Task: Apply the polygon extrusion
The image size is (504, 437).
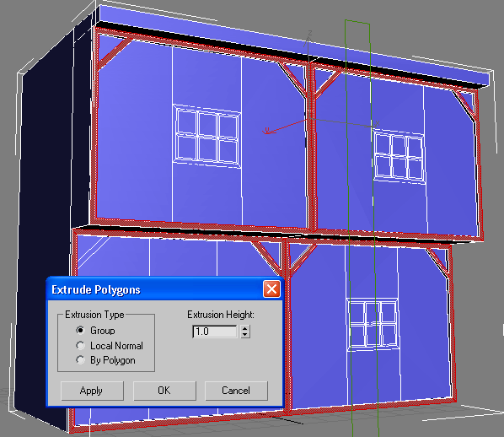Action: pyautogui.click(x=92, y=391)
